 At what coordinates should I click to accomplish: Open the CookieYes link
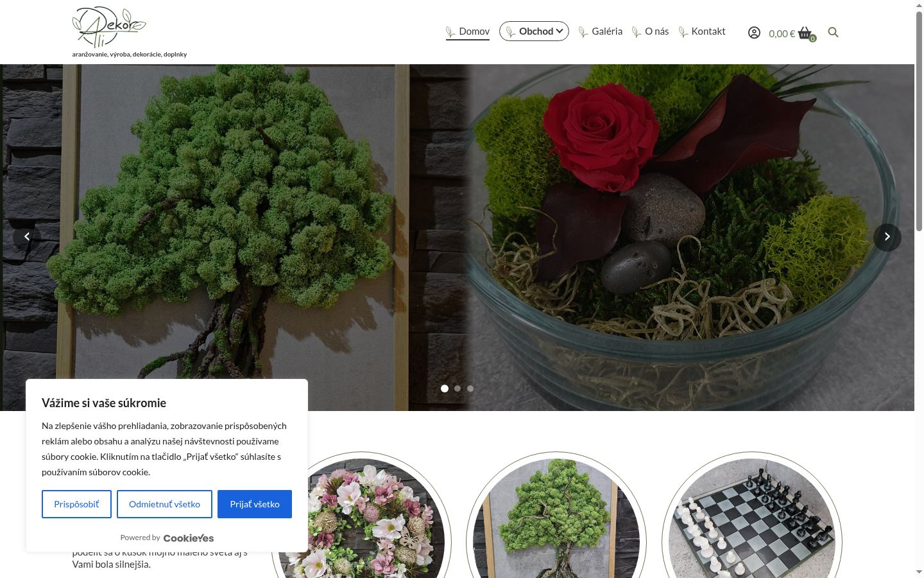click(189, 538)
